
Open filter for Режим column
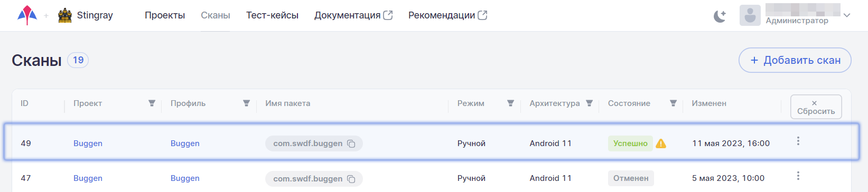coord(510,103)
